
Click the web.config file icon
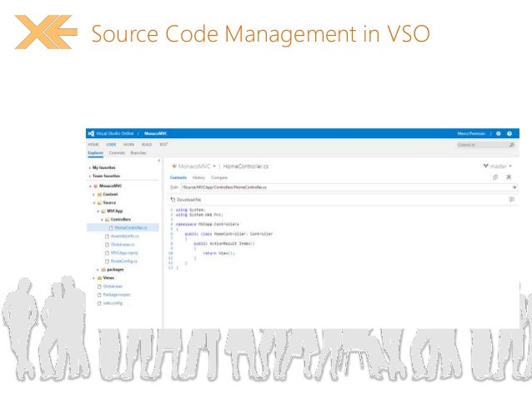click(x=99, y=303)
